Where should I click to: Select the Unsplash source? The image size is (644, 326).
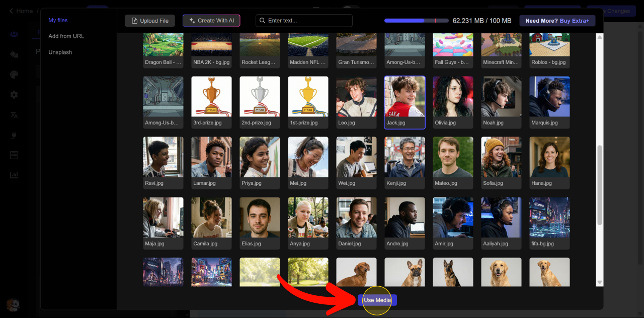click(x=60, y=52)
